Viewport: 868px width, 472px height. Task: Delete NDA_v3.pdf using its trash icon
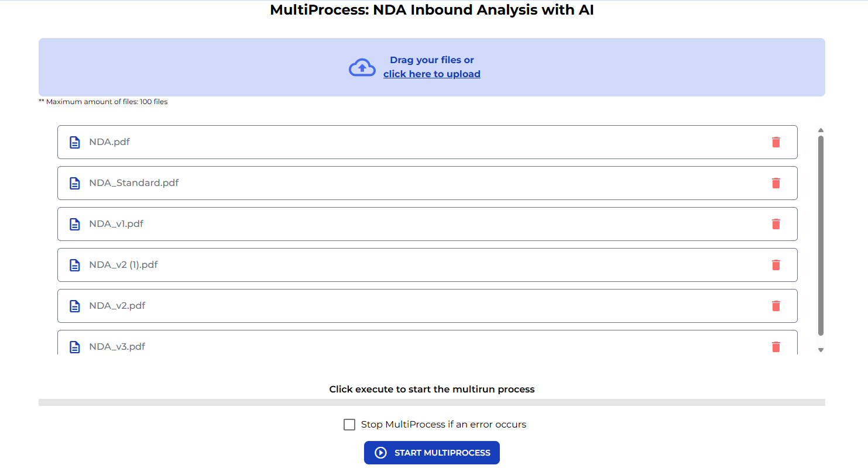point(776,346)
